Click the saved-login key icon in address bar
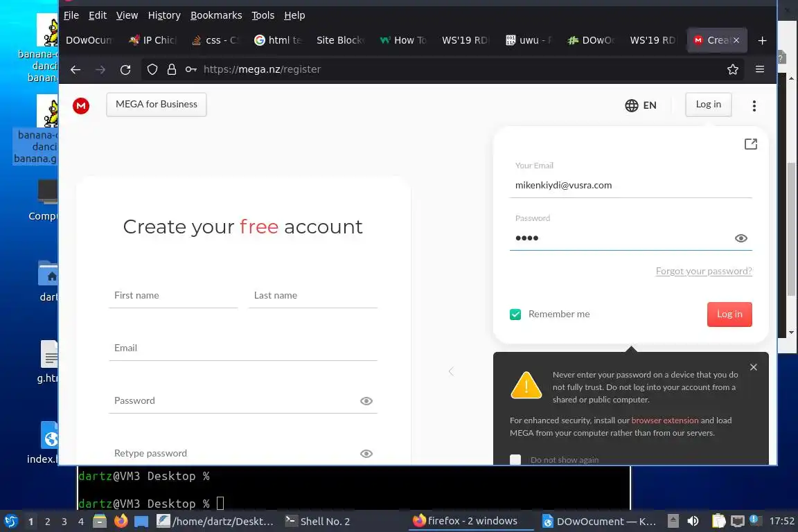The image size is (798, 532). click(x=191, y=69)
